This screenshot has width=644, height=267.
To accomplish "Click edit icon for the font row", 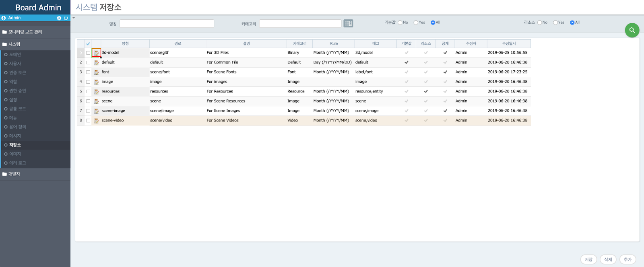I will tap(96, 72).
